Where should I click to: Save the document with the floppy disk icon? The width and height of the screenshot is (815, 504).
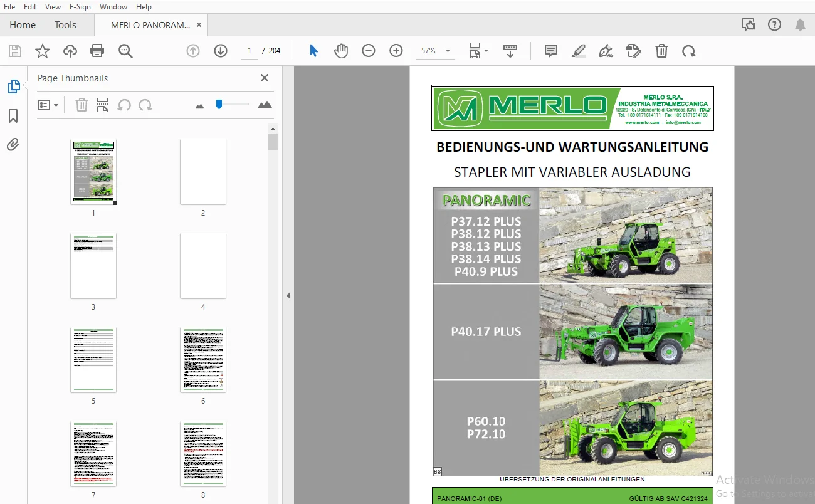tap(14, 51)
